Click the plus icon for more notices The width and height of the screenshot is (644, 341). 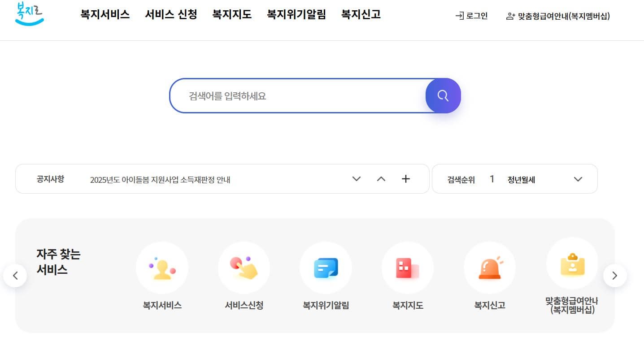click(406, 179)
